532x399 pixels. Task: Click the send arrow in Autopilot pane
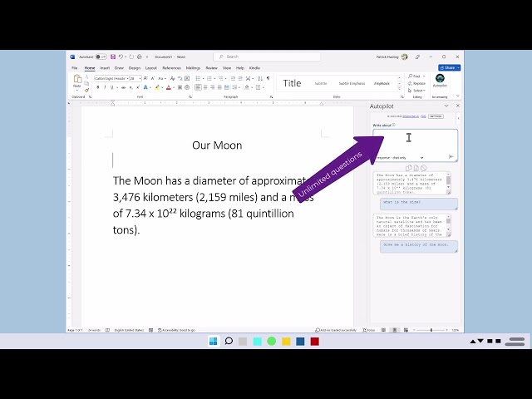[x=451, y=157]
